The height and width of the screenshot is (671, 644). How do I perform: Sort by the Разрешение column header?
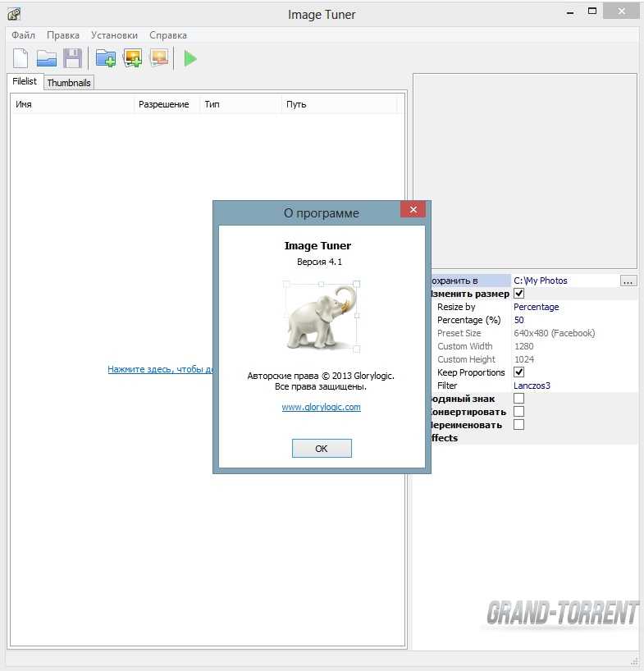(167, 104)
